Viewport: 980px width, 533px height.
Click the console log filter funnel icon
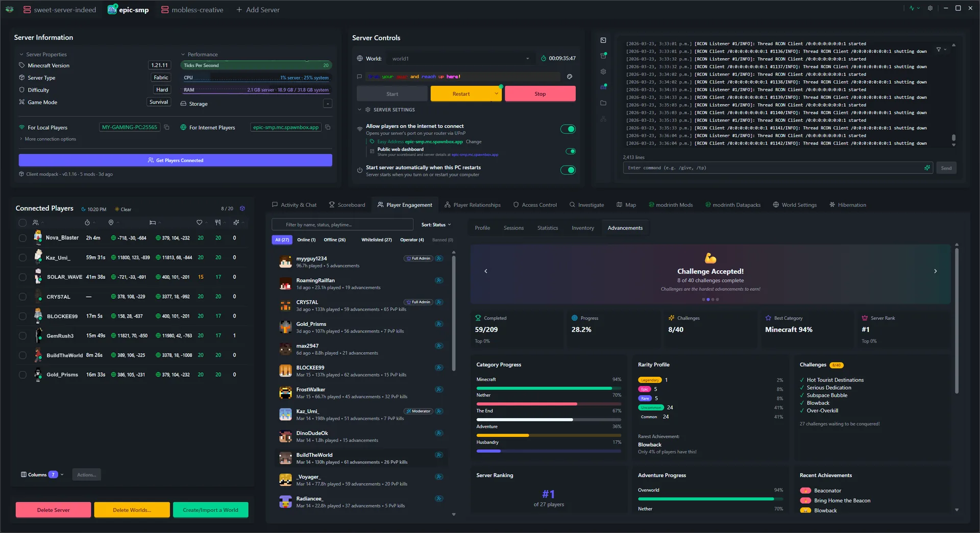(939, 49)
